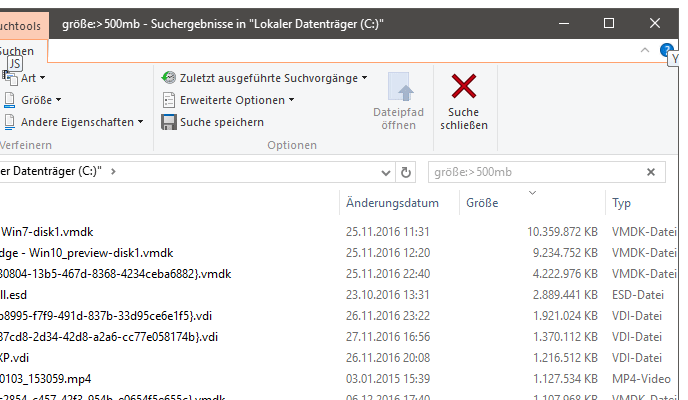
Task: Expand Zuletzt ausgeführte Suchvorgänge dropdown
Action: click(x=365, y=78)
